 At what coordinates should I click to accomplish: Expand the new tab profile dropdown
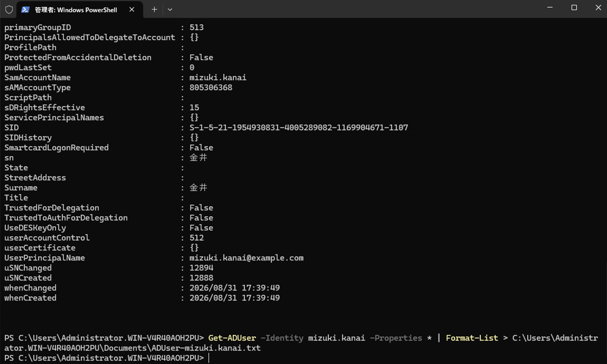170,9
